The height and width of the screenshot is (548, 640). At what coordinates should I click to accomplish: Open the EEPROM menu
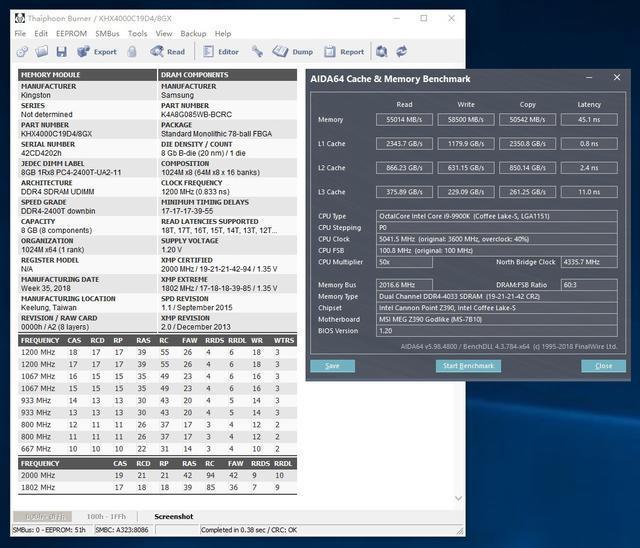pyautogui.click(x=71, y=33)
